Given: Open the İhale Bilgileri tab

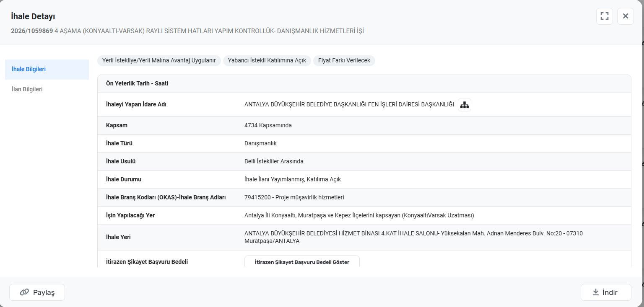Looking at the screenshot, I should (47, 69).
